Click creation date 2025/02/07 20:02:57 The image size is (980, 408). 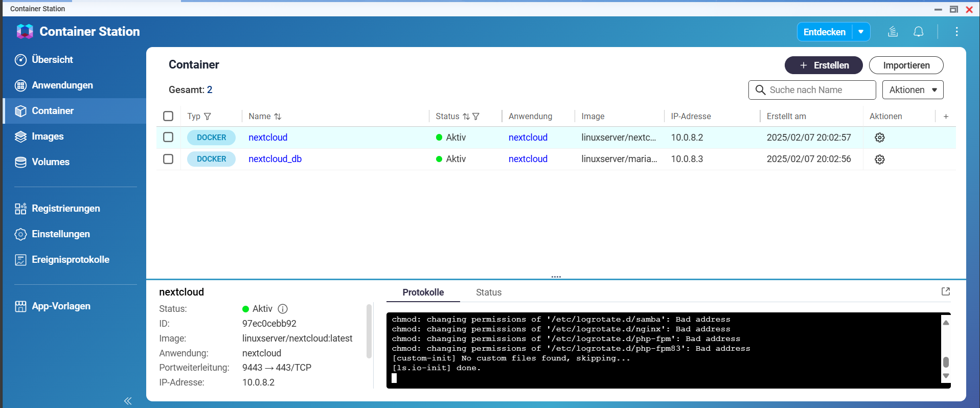(x=809, y=138)
